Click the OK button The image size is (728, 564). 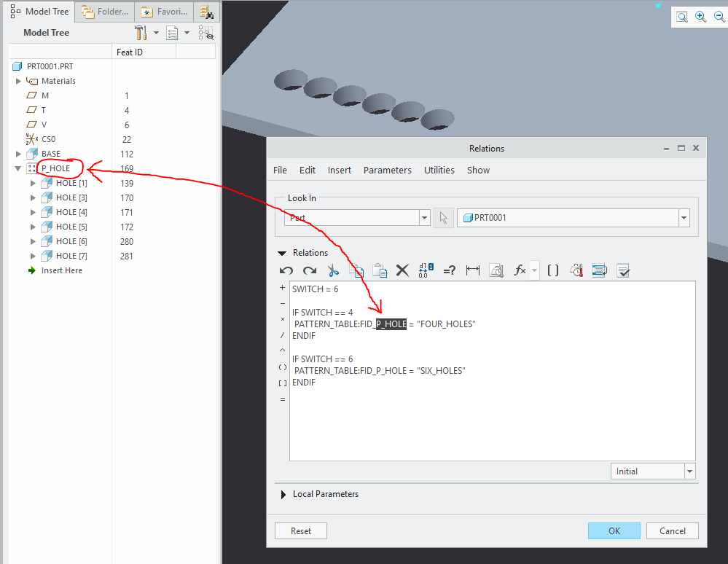[x=614, y=530]
